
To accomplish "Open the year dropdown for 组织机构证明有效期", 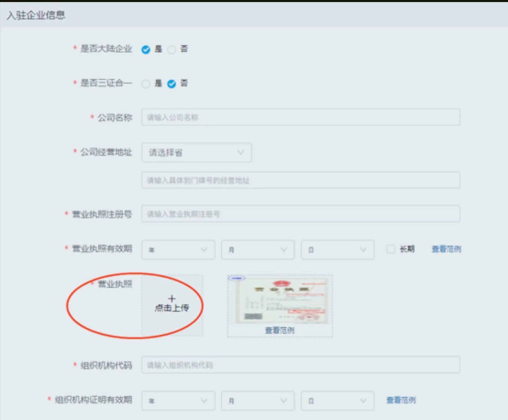I will point(178,401).
